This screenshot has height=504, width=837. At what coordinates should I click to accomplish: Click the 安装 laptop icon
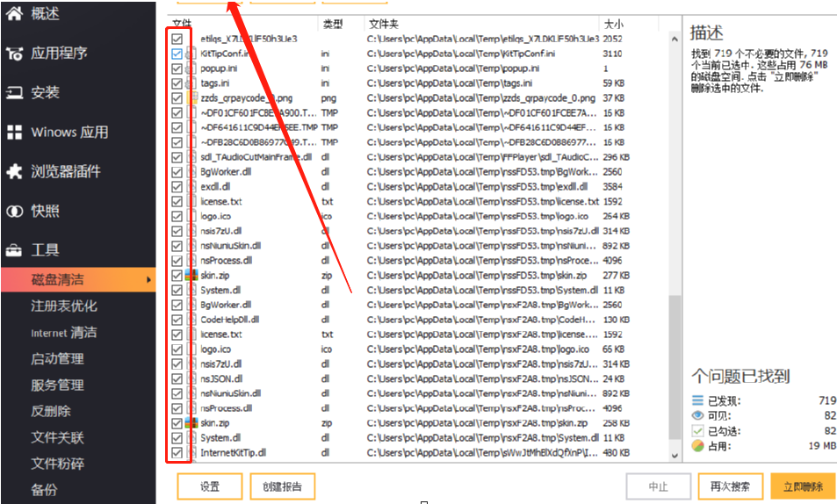(14, 93)
